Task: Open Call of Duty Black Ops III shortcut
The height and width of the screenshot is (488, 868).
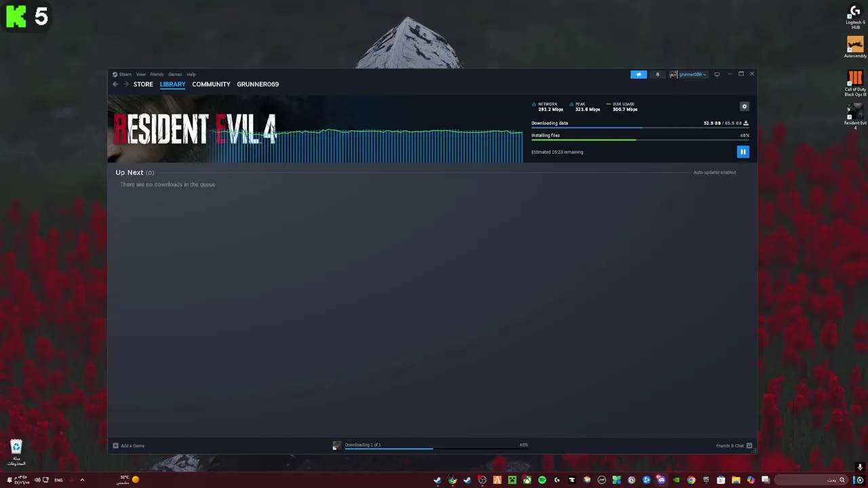Action: [x=855, y=83]
